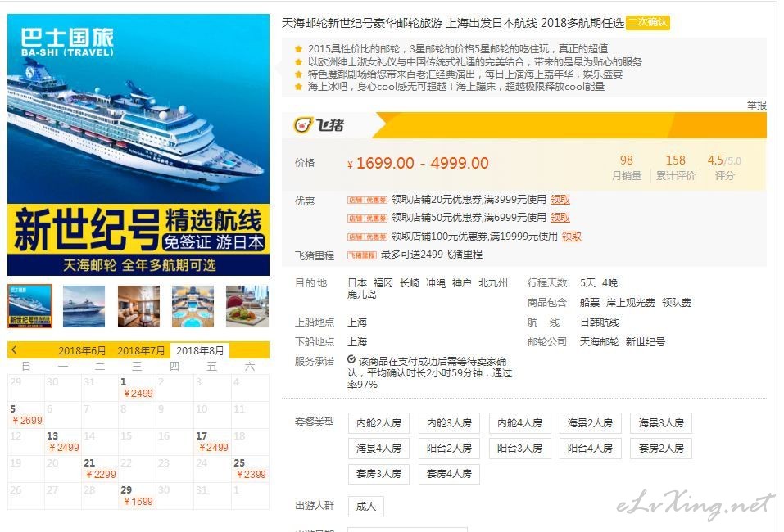784x532 pixels.
Task: Click the 二次确认 badge in title
Action: pyautogui.click(x=647, y=22)
